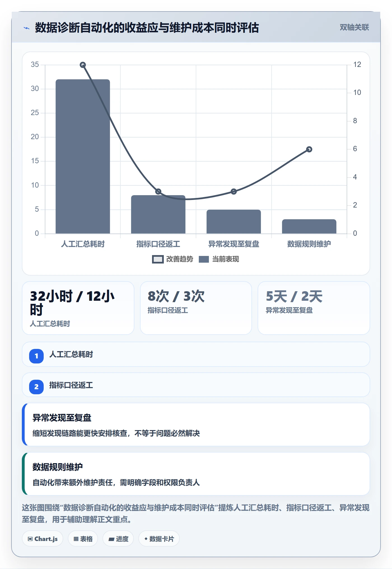Toggle the 当前表现 legend swatch
Image resolution: width=392 pixels, height=569 pixels.
tap(204, 259)
